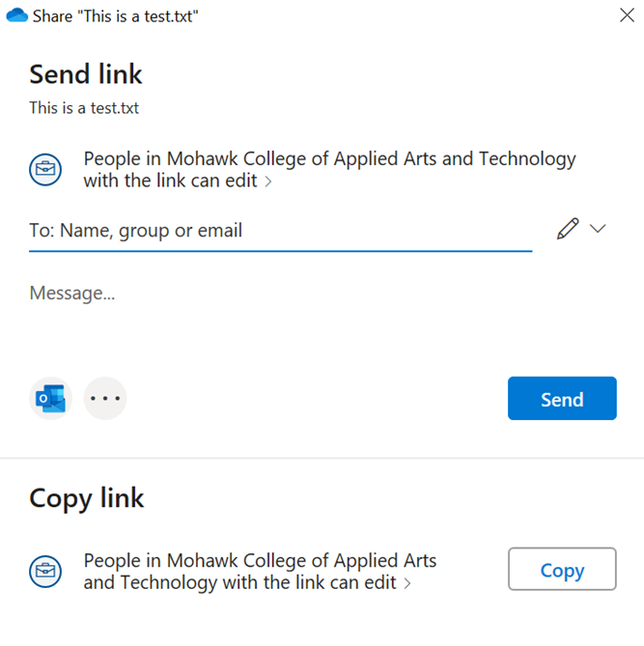Click the briefcase icon under Copy link
644x646 pixels.
[45, 571]
